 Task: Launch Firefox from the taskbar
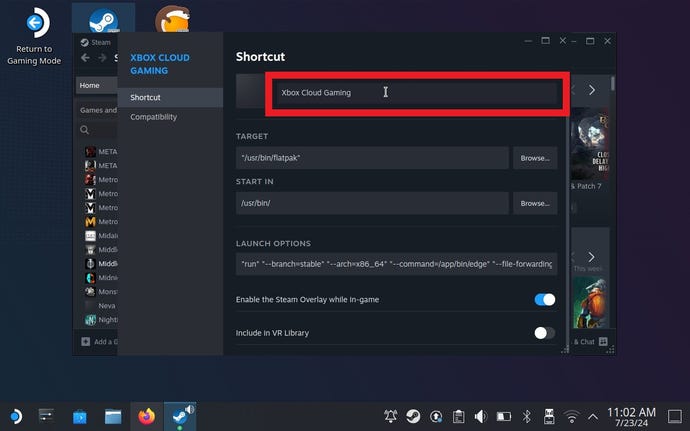(x=147, y=415)
